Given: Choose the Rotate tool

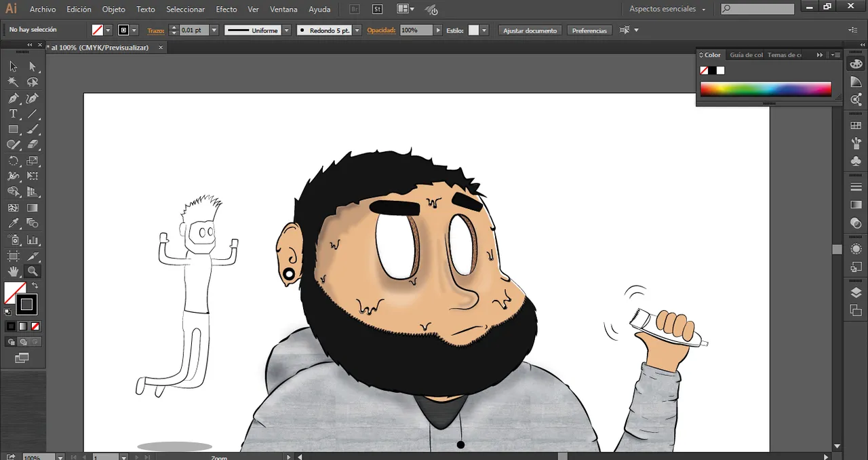Looking at the screenshot, I should point(13,161).
